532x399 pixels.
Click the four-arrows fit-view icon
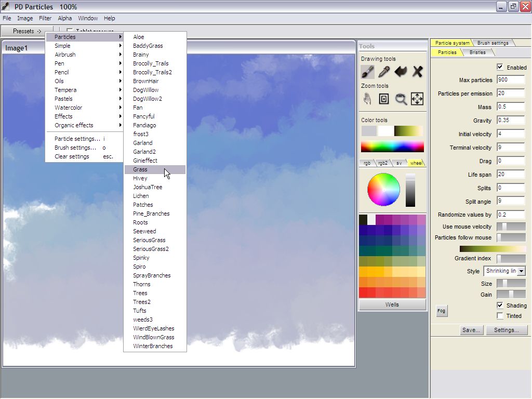pyautogui.click(x=417, y=99)
